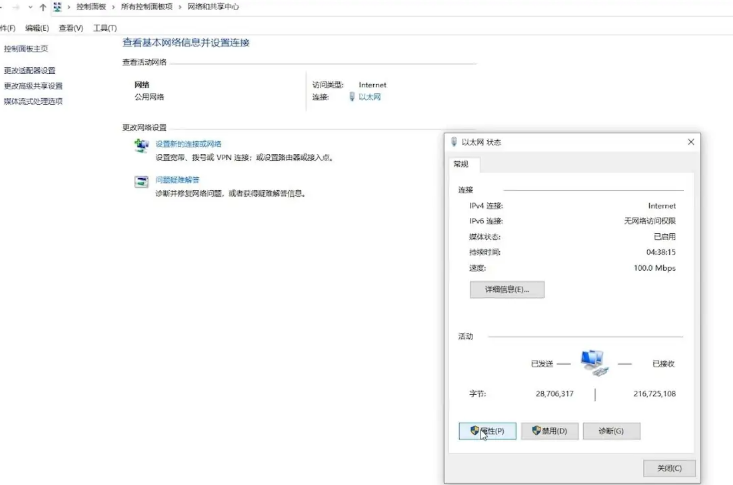
Task: Open the 更改高级共享设置 link
Action: [x=33, y=86]
